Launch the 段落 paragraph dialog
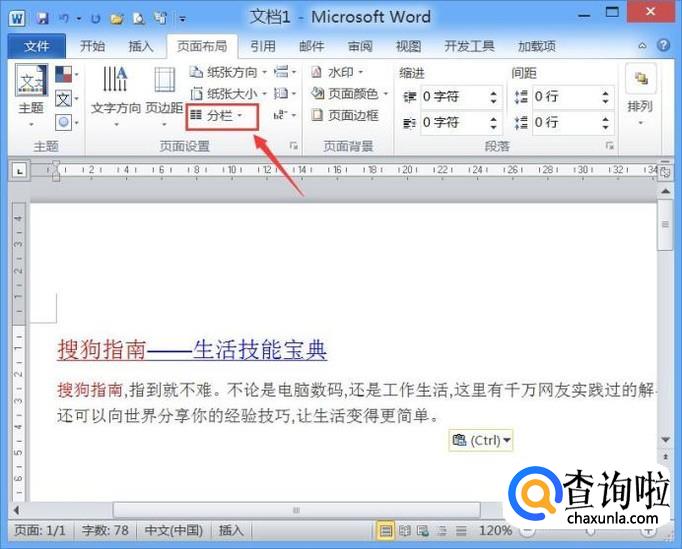The height and width of the screenshot is (549, 682). coord(610,146)
